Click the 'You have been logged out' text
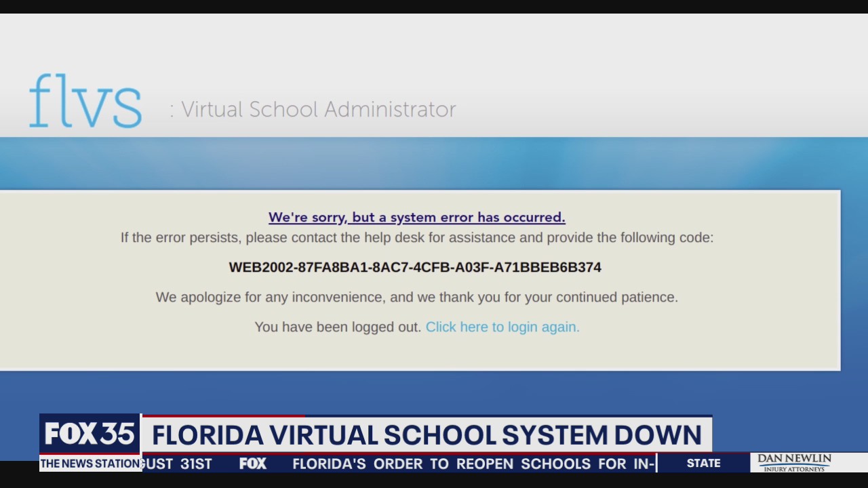Screen dimensions: 868x488 [x=338, y=327]
